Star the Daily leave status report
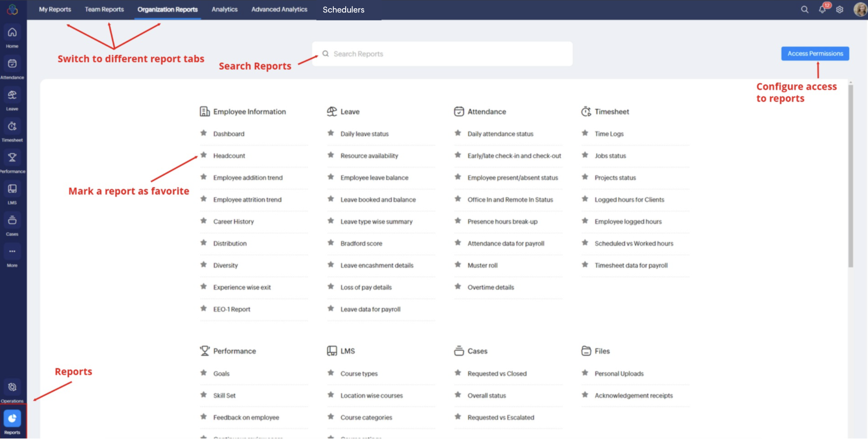Screen dimensions: 868x439 tap(331, 133)
